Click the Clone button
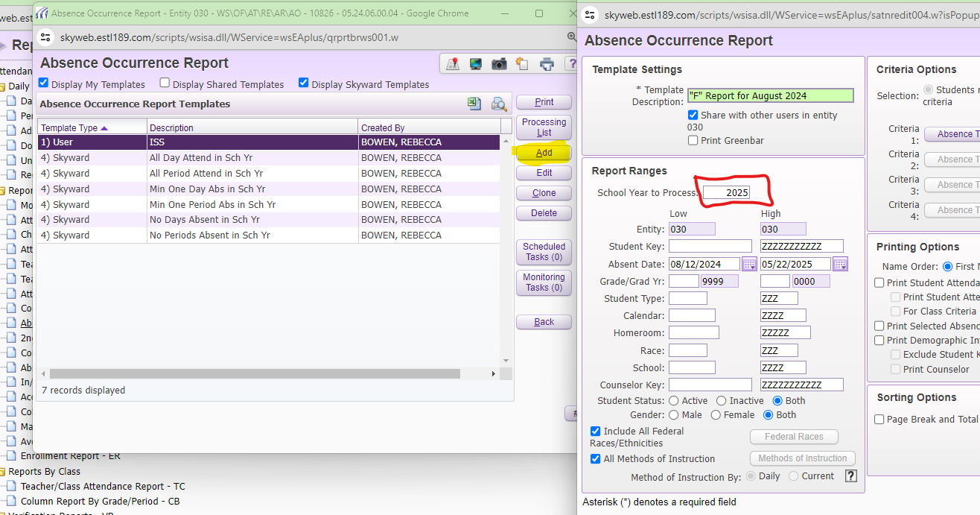980x515 pixels. pos(544,193)
